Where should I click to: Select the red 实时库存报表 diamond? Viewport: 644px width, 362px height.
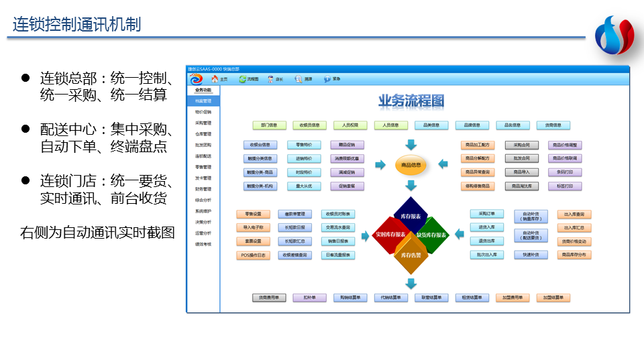[x=390, y=235]
